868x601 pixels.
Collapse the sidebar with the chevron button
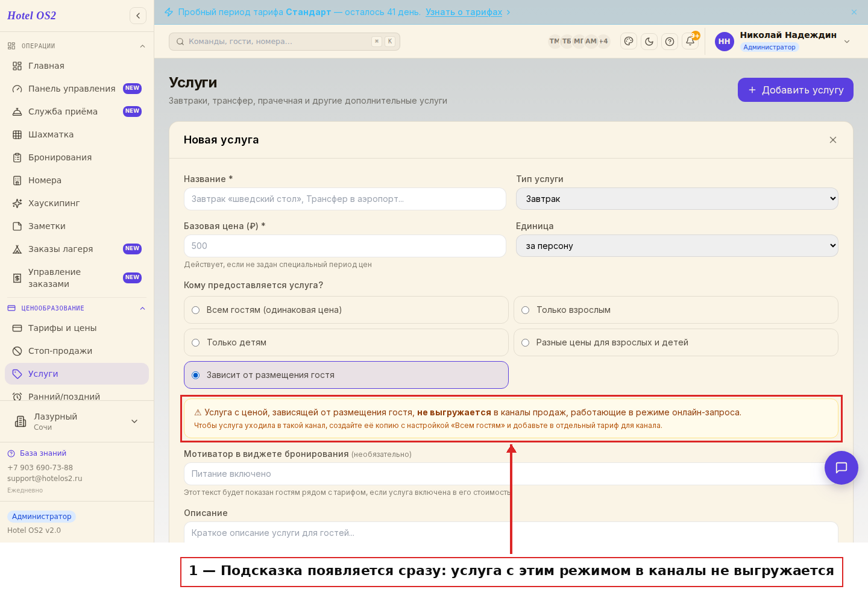138,16
